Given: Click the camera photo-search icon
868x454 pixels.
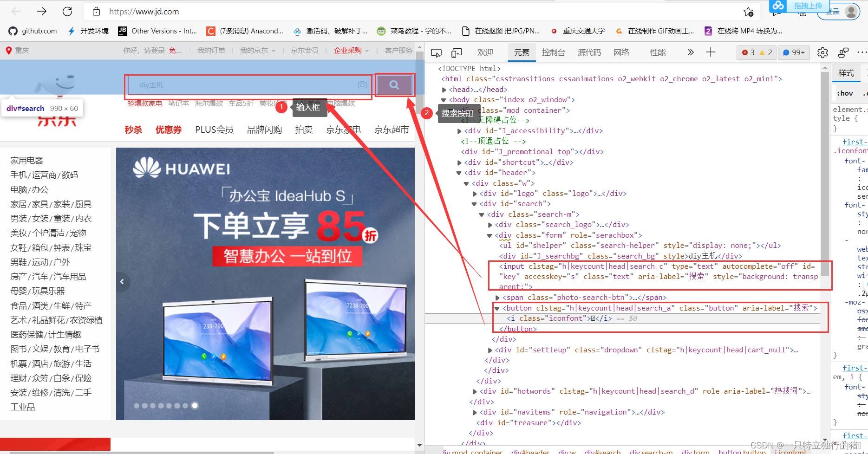Looking at the screenshot, I should 362,85.
